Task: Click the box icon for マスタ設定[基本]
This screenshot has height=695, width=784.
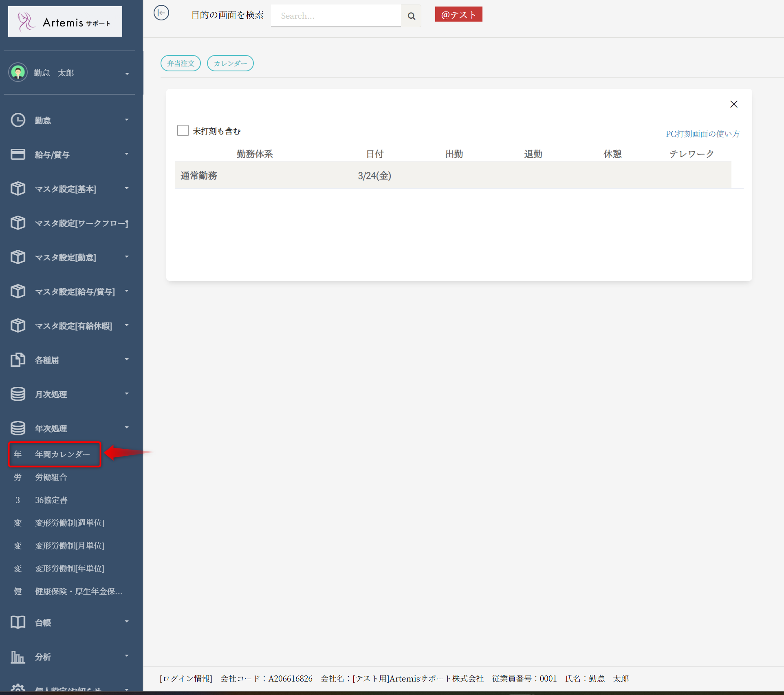Action: (18, 189)
